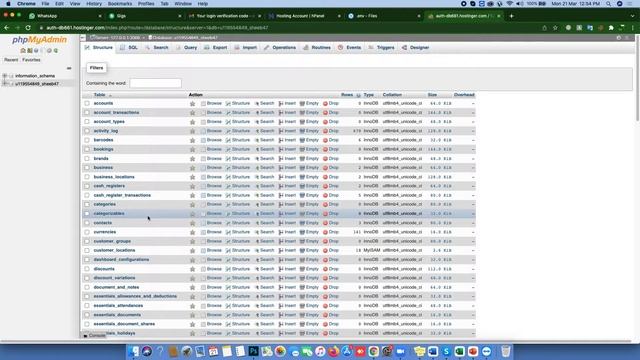Sort by Table column header
640x360 pixels.
(x=100, y=95)
